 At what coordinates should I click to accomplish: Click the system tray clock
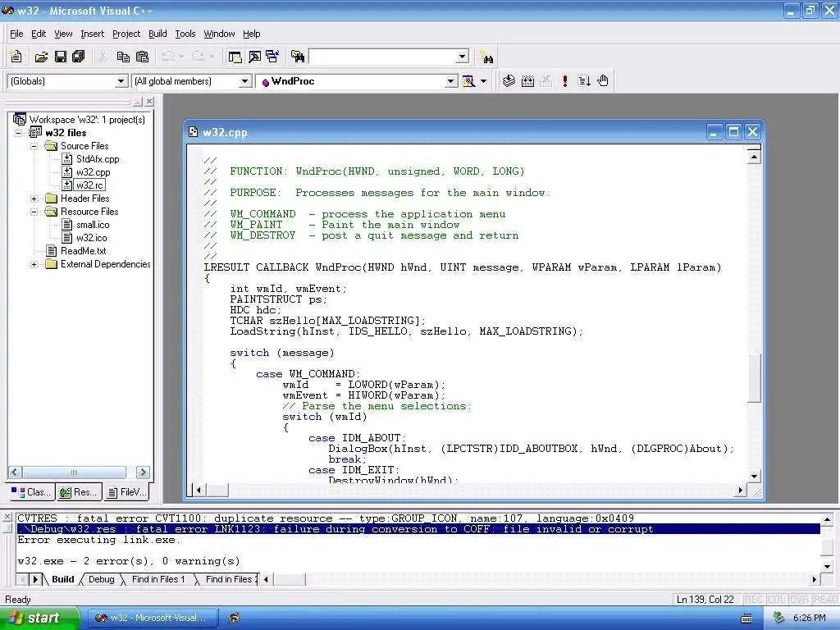[x=809, y=619]
